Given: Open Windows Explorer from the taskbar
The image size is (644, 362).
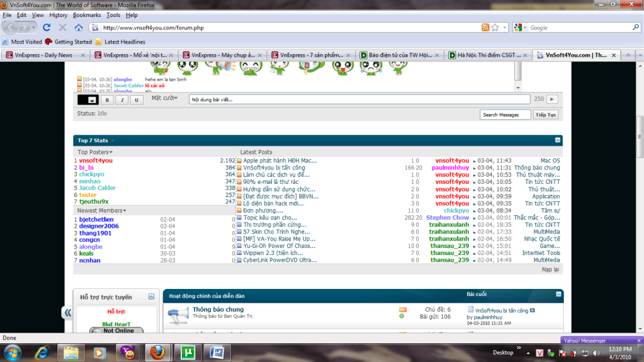Looking at the screenshot, I should click(71, 353).
